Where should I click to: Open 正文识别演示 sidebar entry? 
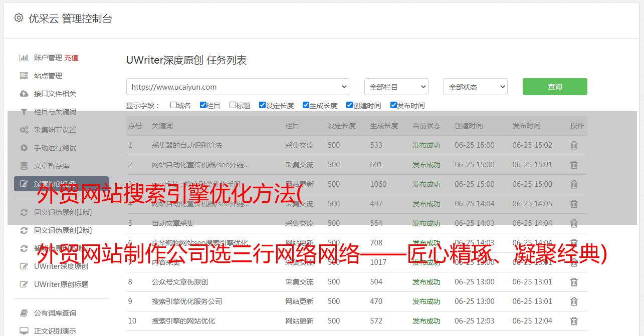click(55, 331)
